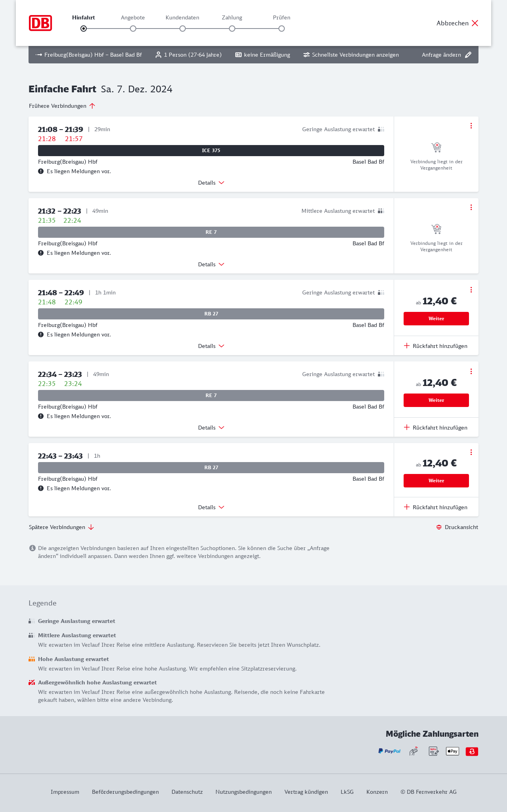Image resolution: width=507 pixels, height=812 pixels.
Task: Click the PayPal payment icon
Action: pyautogui.click(x=389, y=751)
